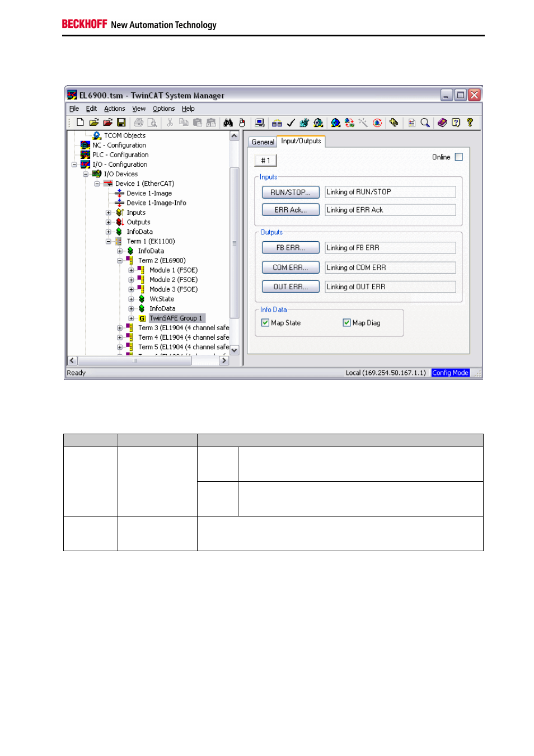Click the ERR Ack... button

[x=291, y=210]
